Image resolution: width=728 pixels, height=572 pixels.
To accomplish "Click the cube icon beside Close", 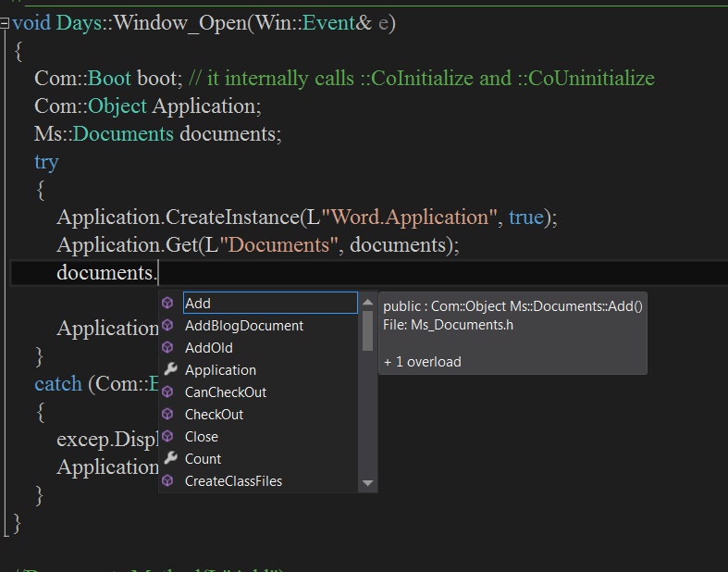I will 167,436.
